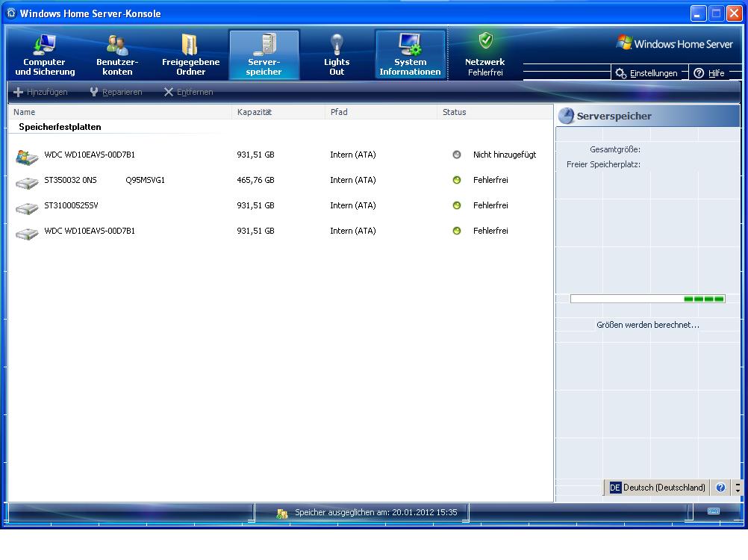Image resolution: width=748 pixels, height=560 pixels.
Task: Click green status indicator for ST350032 0NS
Action: click(x=457, y=180)
